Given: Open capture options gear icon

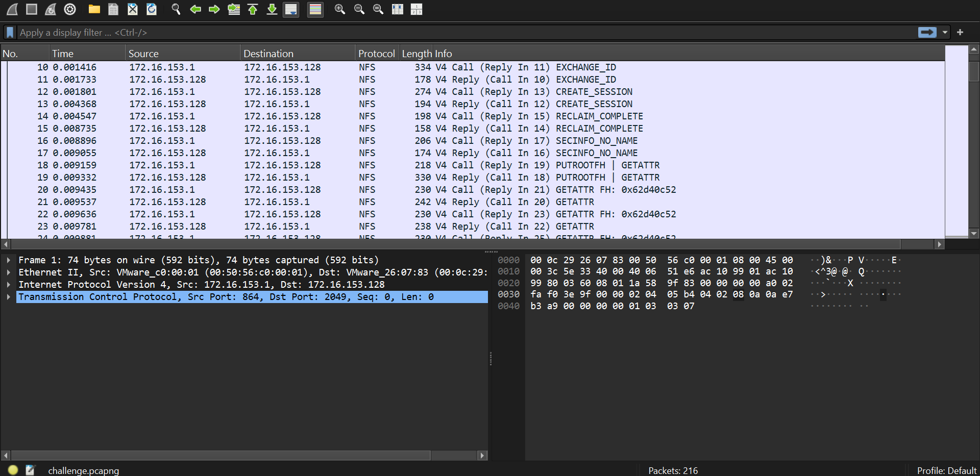Looking at the screenshot, I should pyautogui.click(x=70, y=9).
